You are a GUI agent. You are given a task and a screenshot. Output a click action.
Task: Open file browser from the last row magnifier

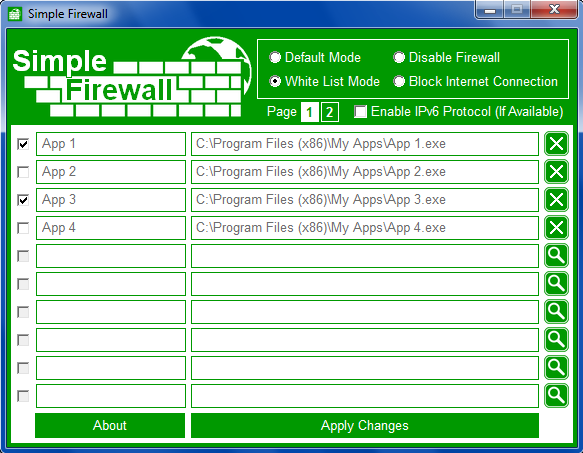click(x=556, y=395)
